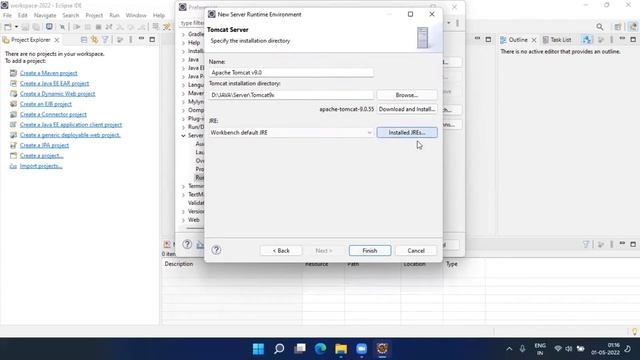Open the Project menu

[x=94, y=15]
